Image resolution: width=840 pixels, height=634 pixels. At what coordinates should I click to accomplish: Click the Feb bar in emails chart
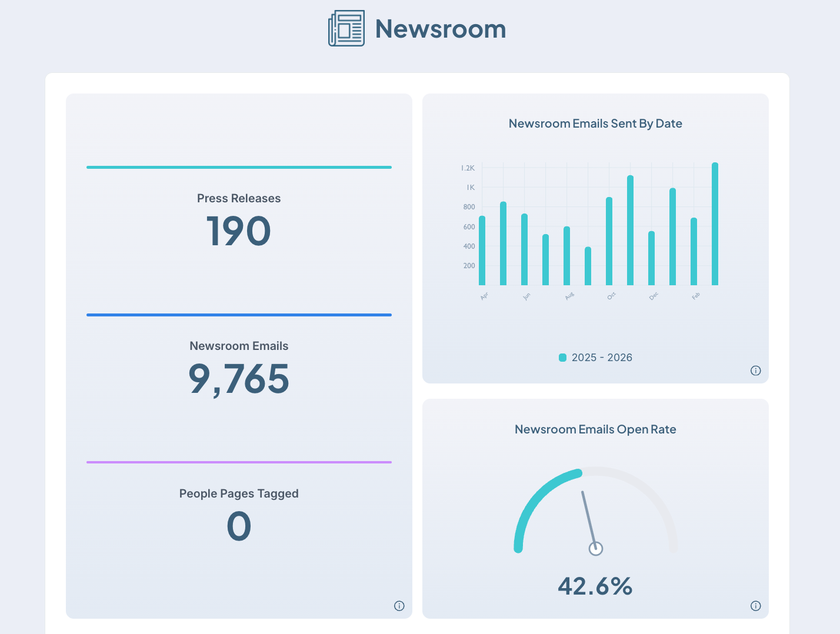pyautogui.click(x=694, y=252)
